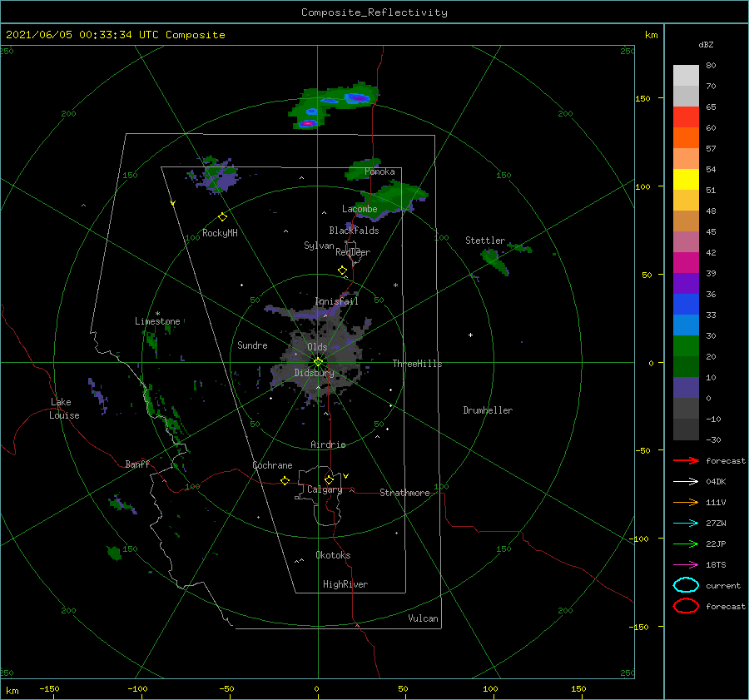
Task: Pick the light grey 80 dBZ swatch
Action: coord(686,75)
